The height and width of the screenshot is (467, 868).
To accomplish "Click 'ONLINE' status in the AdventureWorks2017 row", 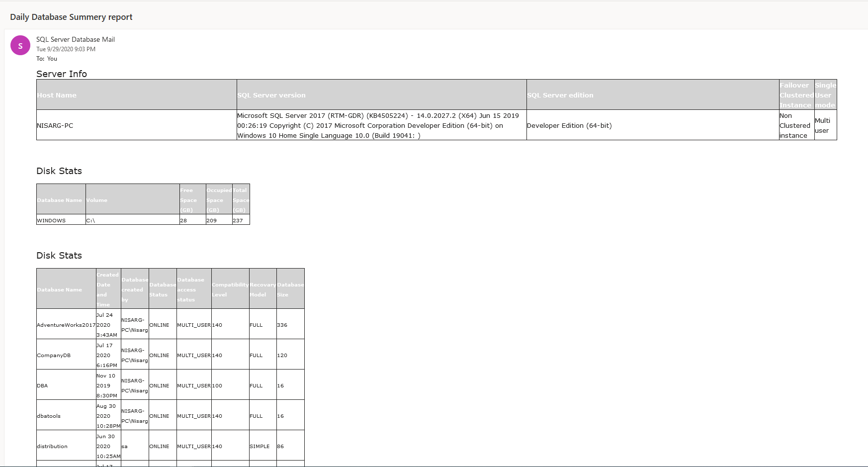I will (163, 324).
